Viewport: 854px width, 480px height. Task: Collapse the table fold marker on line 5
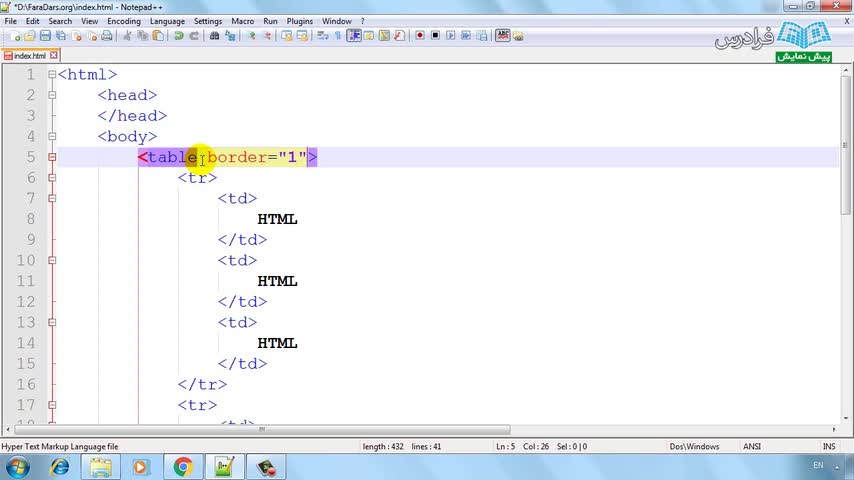(x=52, y=157)
